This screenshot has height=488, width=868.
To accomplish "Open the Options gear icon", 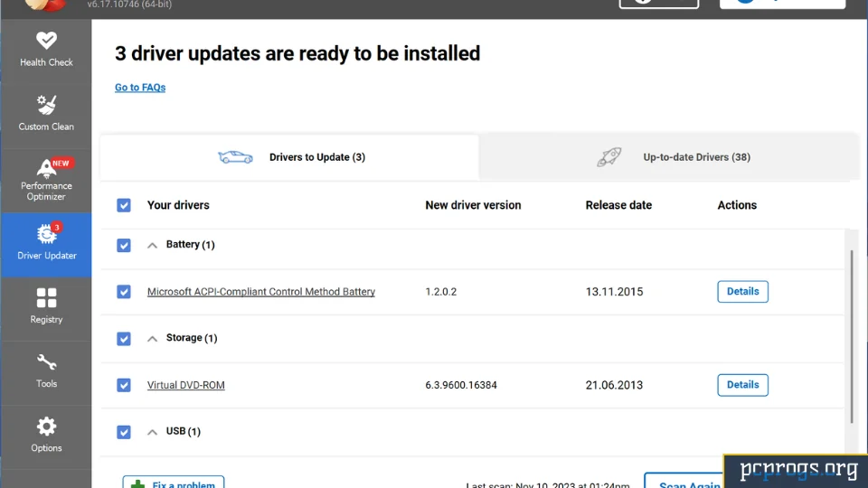I will pyautogui.click(x=46, y=427).
